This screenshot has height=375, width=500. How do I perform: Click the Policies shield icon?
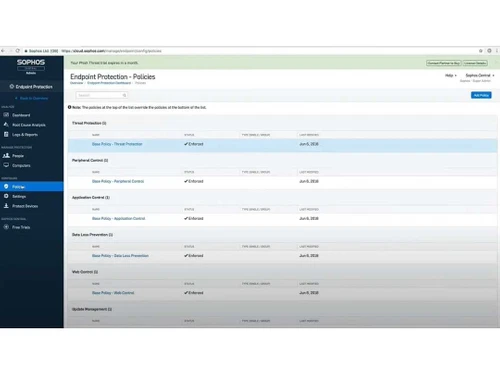point(6,187)
